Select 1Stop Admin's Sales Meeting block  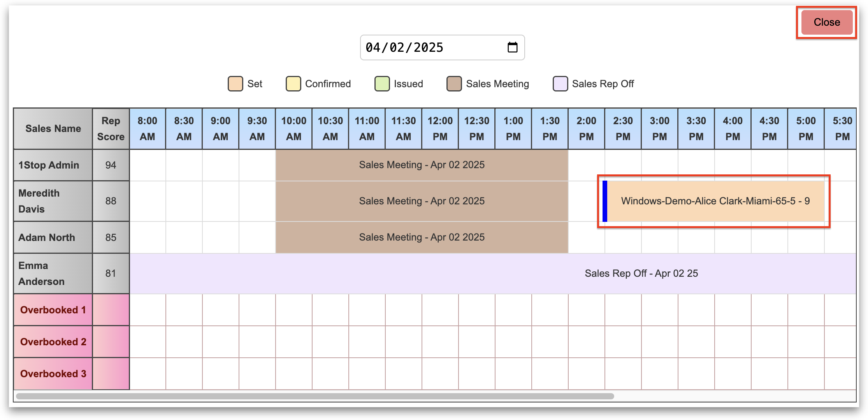(x=422, y=165)
